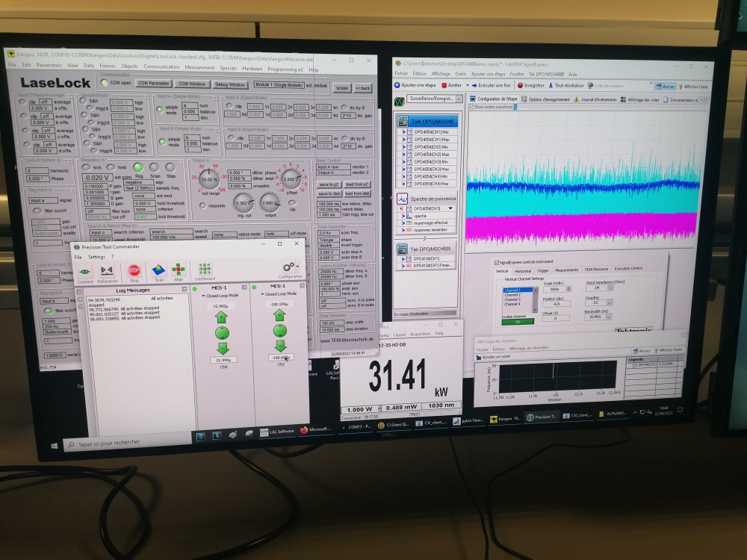The image size is (747, 560).
Task: Open the Scan tool icon
Action: (x=158, y=270)
